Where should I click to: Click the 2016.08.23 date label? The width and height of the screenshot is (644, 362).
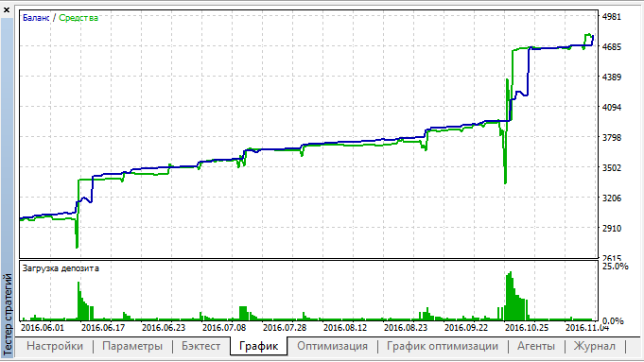click(x=406, y=328)
